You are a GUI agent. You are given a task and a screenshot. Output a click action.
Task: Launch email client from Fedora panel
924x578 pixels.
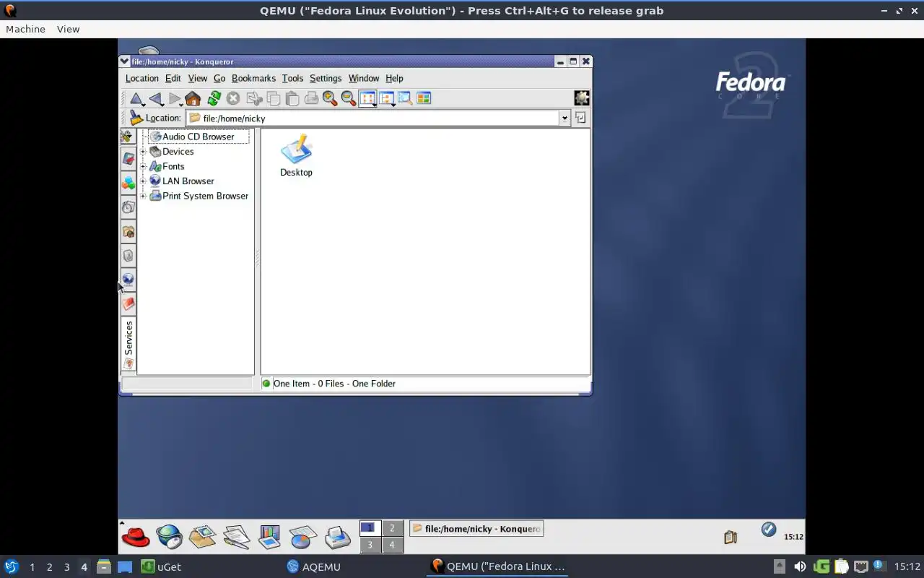pyautogui.click(x=203, y=536)
